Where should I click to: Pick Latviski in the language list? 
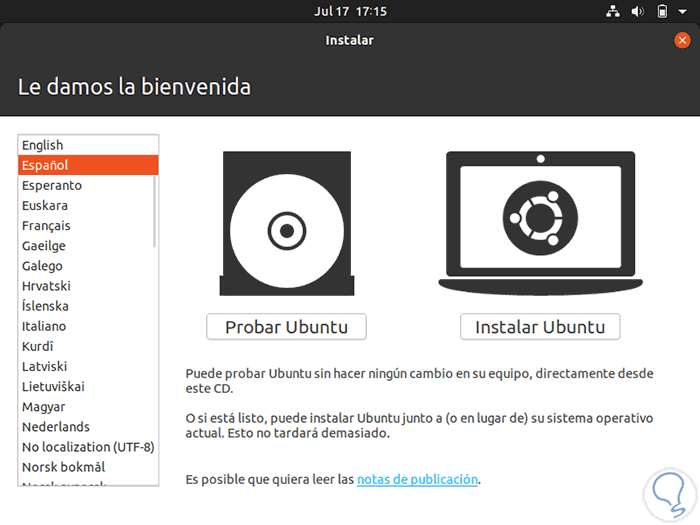(x=88, y=366)
